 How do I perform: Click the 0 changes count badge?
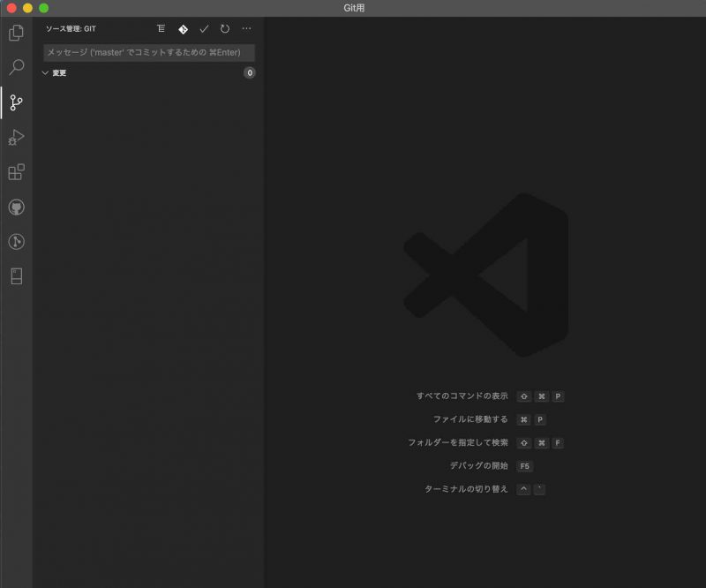[250, 73]
